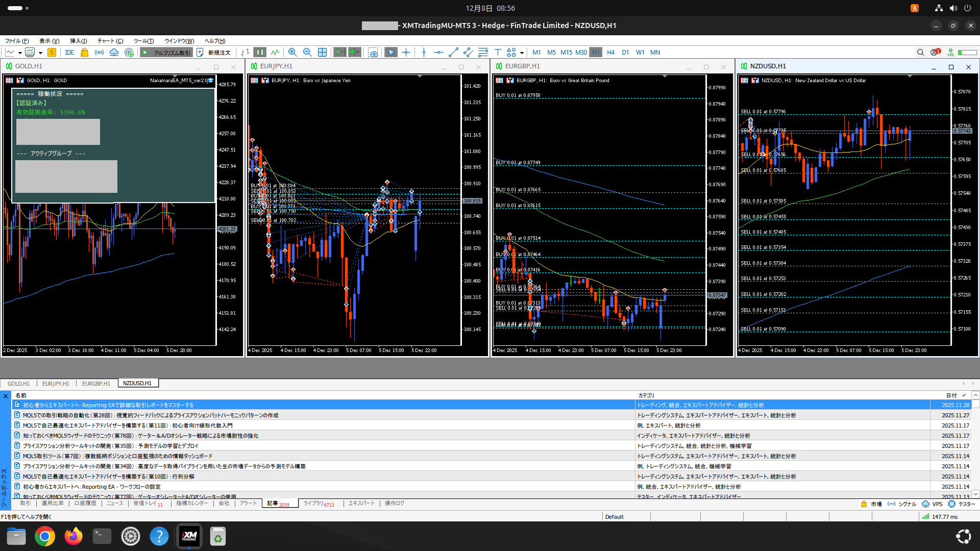Screen dimensions: 980x551
Task: Open the objects shapes dropdown arrow
Action: point(522,53)
